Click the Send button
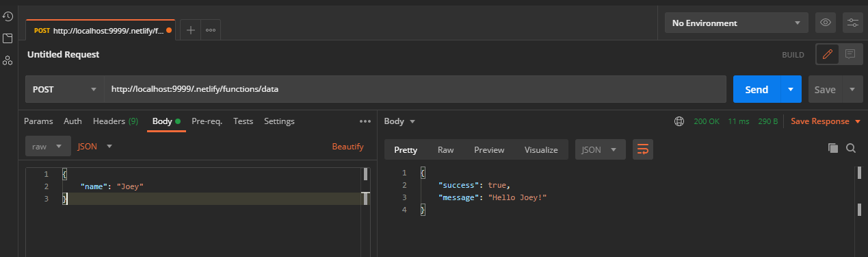 coord(757,89)
